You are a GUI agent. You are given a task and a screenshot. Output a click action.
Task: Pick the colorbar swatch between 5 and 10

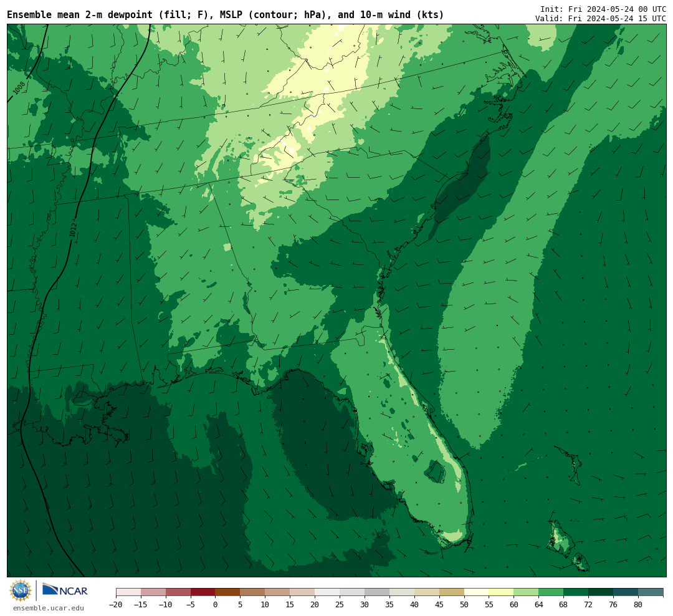[x=253, y=592]
